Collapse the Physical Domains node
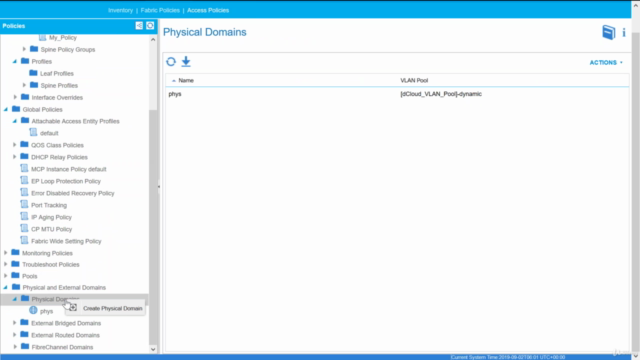The image size is (640, 360). (x=15, y=299)
